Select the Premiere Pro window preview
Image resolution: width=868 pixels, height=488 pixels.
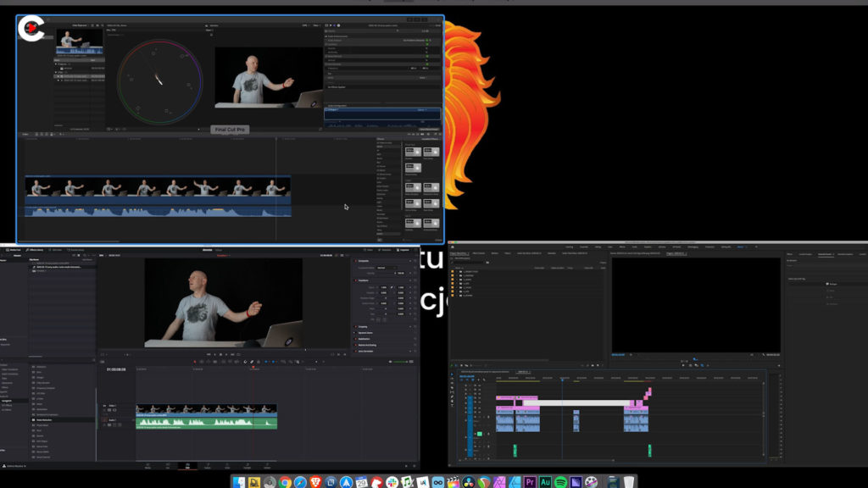pos(658,356)
